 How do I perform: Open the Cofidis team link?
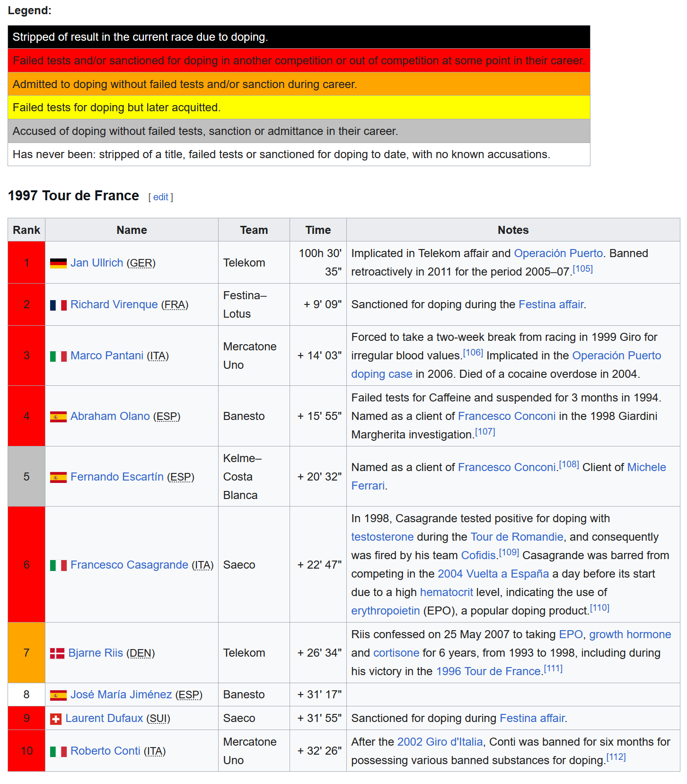click(x=478, y=555)
